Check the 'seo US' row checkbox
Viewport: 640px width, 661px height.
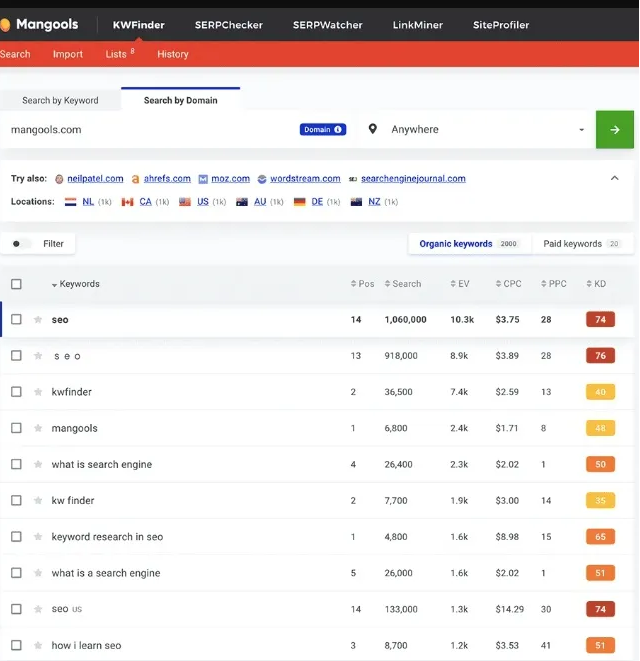point(16,609)
